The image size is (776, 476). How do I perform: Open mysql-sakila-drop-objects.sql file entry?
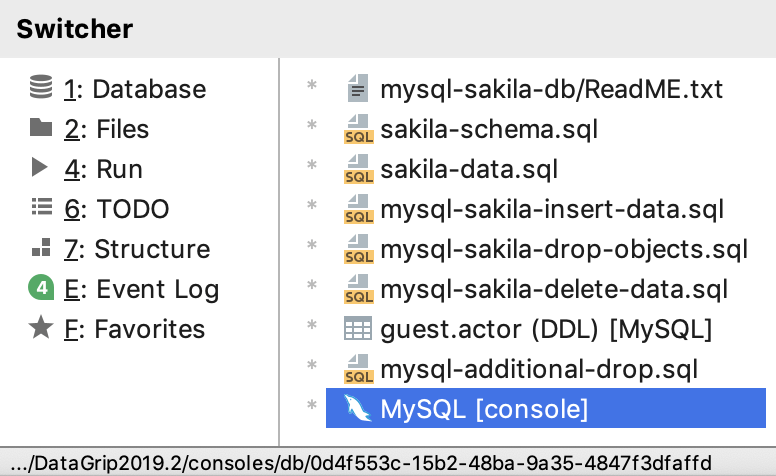564,250
